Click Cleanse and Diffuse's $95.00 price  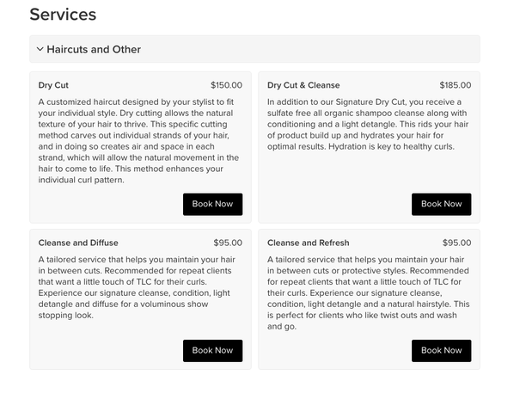pyautogui.click(x=228, y=243)
